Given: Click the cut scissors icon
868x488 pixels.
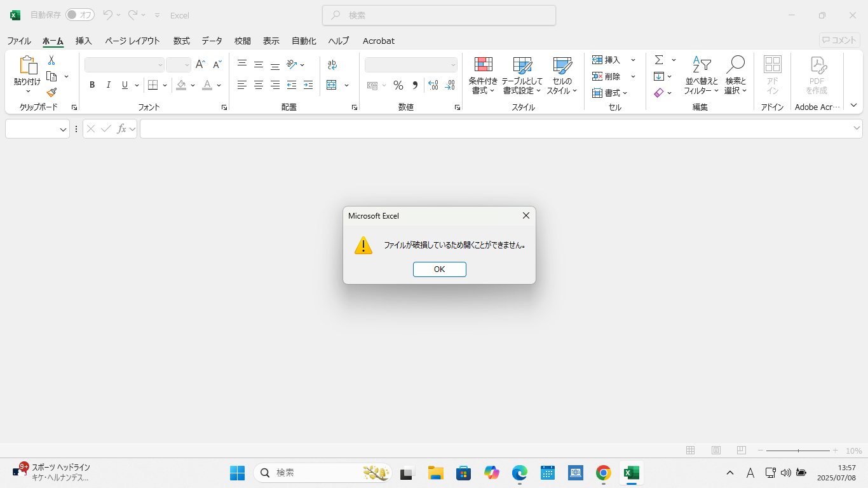Looking at the screenshot, I should 51,60.
